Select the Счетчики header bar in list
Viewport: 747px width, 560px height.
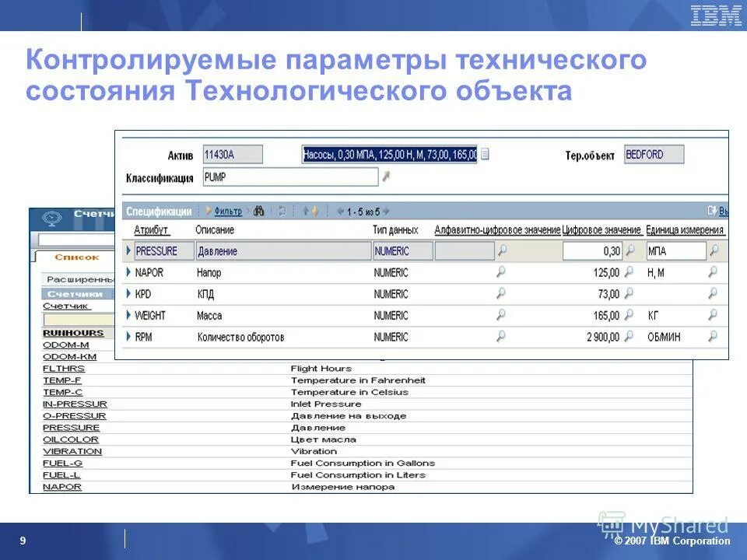tap(78, 294)
